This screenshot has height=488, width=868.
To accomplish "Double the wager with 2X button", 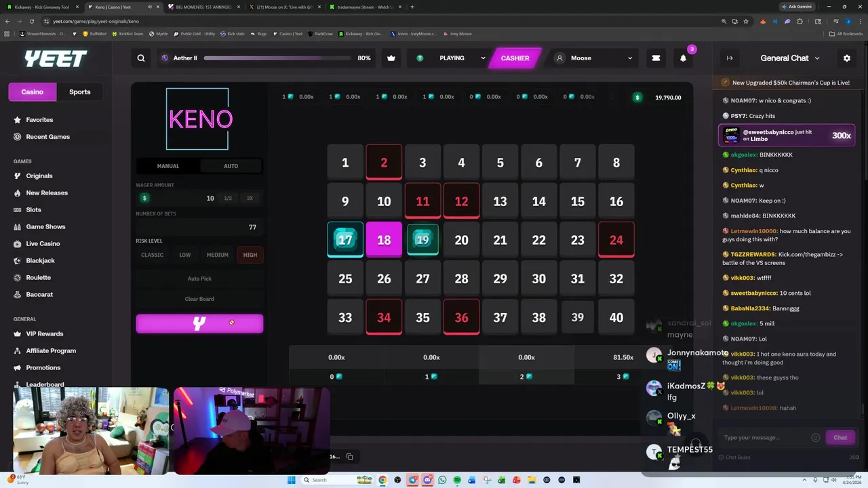I will pyautogui.click(x=250, y=198).
